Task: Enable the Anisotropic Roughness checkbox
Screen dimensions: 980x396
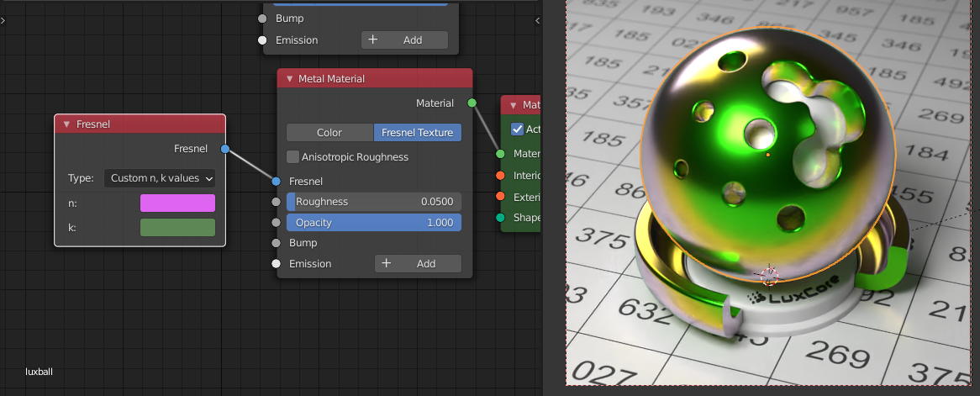Action: (292, 156)
